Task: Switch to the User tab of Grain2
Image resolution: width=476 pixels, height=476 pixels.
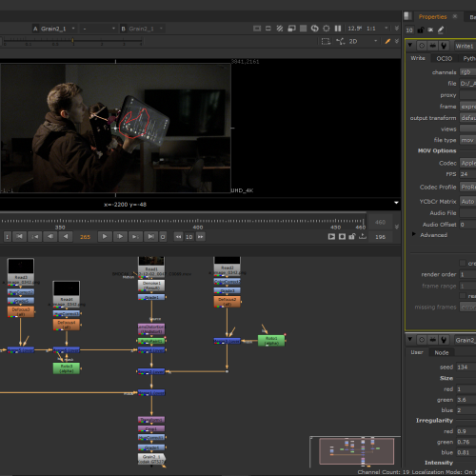Action: pyautogui.click(x=417, y=352)
